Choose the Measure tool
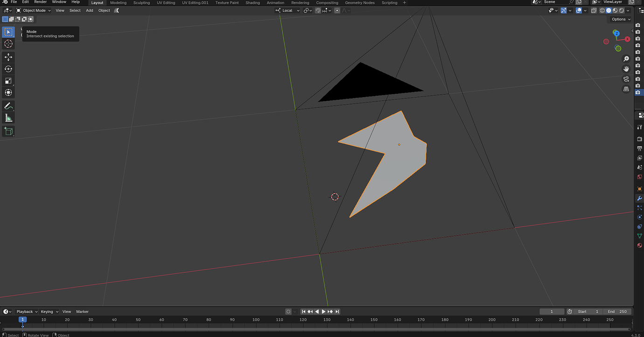 8,118
